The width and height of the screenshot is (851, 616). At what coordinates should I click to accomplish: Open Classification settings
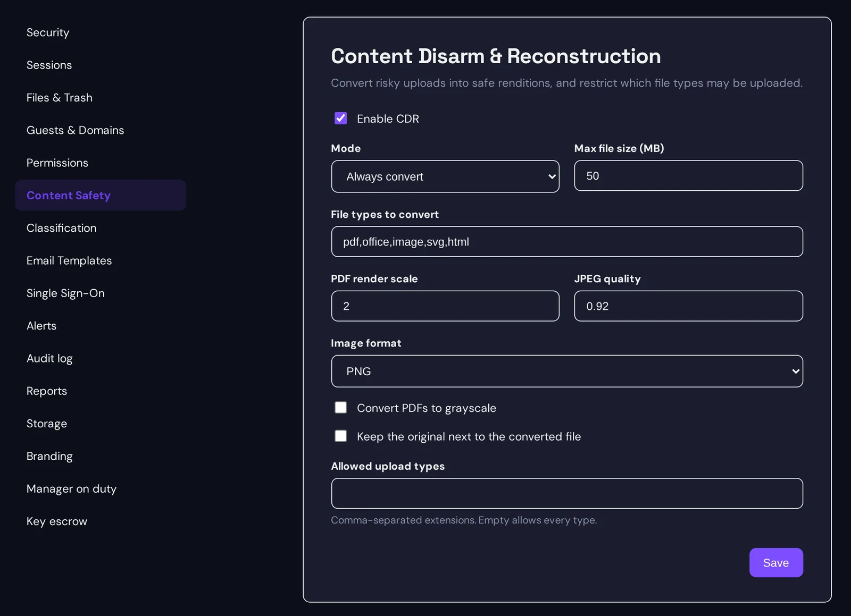(x=101, y=228)
